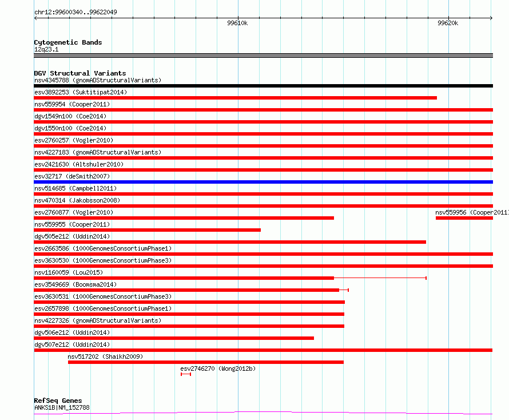Open variant esv2746270 (Wong2012b)
The height and width of the screenshot is (420, 509).
(218, 369)
